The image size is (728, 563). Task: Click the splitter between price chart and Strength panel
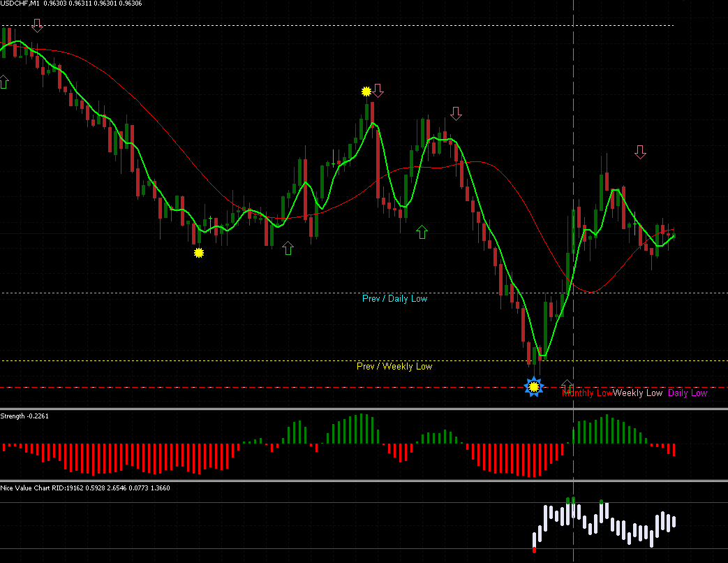[364, 409]
